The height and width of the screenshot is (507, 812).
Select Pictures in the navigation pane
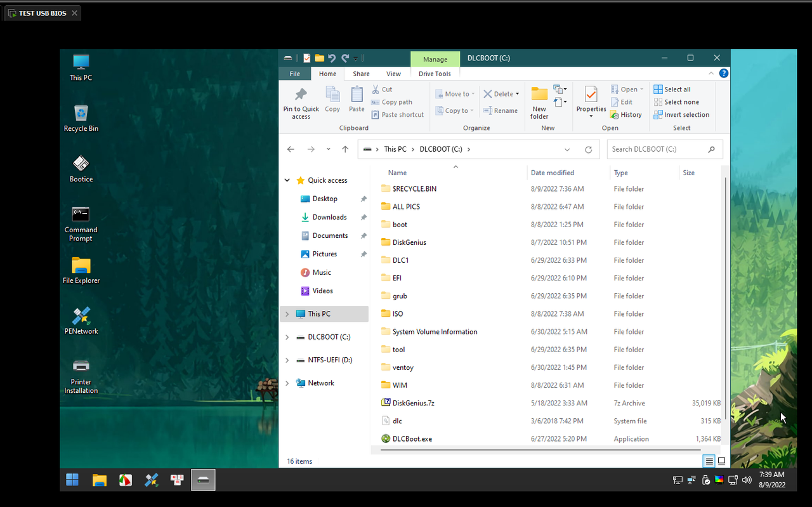click(x=324, y=254)
